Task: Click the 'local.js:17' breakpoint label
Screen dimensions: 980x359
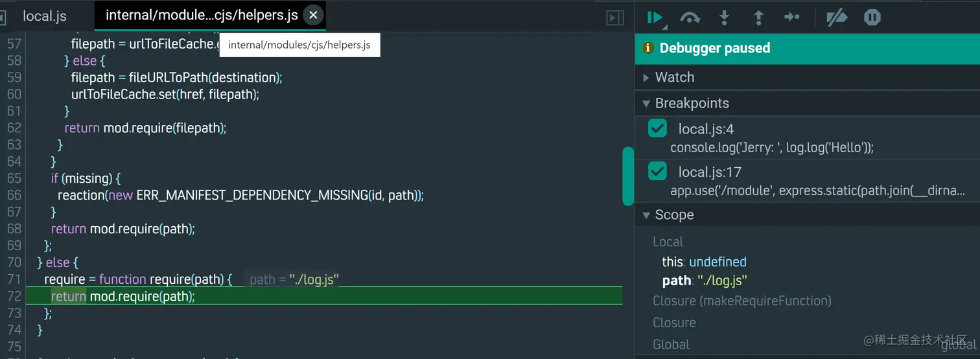Action: tap(710, 172)
